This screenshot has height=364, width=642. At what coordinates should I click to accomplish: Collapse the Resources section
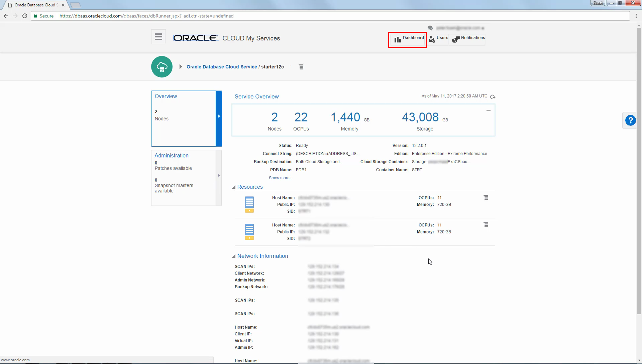click(x=234, y=187)
